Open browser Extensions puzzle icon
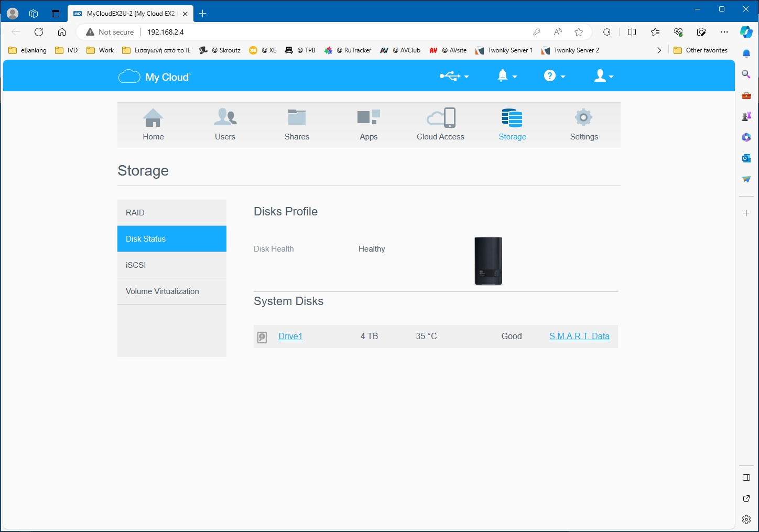The image size is (759, 532). point(606,32)
